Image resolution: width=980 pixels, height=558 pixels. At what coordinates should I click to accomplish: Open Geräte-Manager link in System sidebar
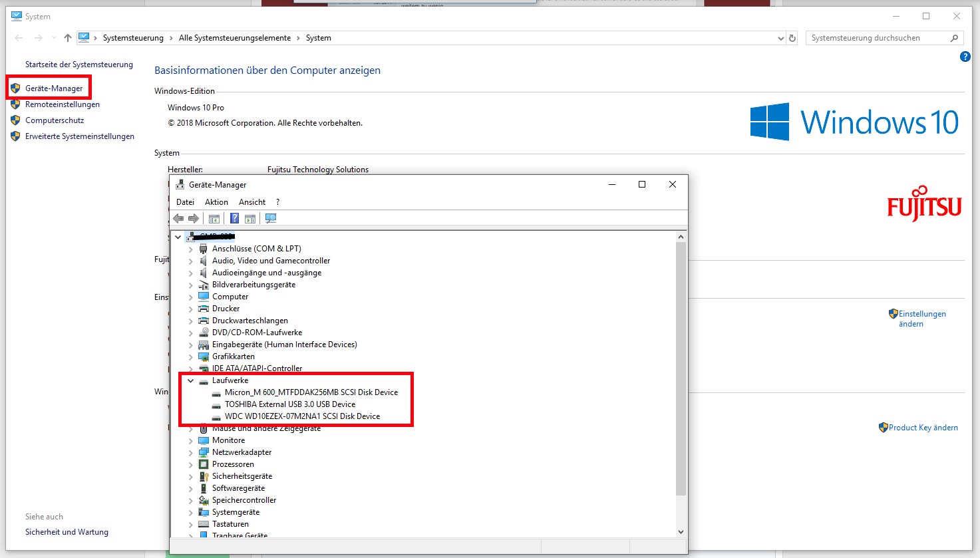pyautogui.click(x=54, y=88)
